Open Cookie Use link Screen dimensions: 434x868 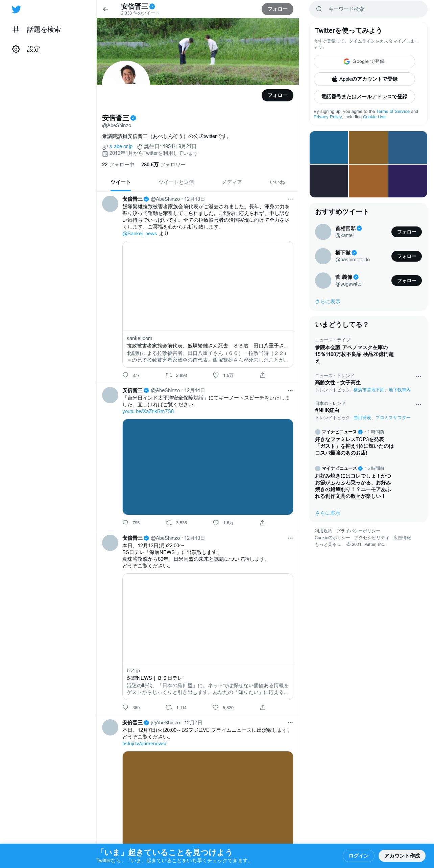(x=374, y=117)
